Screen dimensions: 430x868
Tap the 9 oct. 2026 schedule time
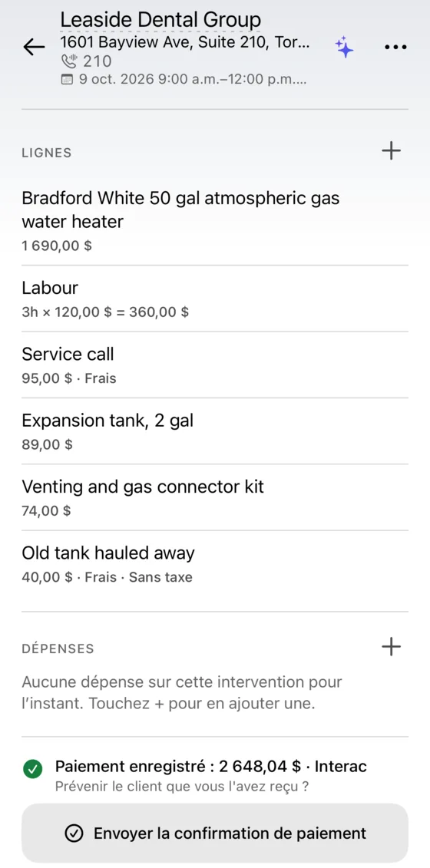tap(192, 79)
